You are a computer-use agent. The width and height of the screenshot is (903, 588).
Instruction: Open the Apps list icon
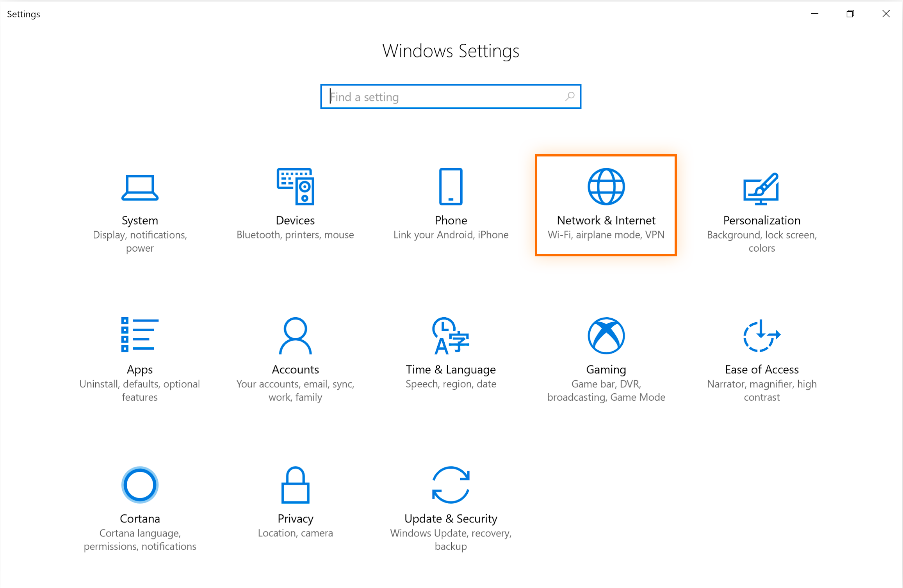(140, 335)
